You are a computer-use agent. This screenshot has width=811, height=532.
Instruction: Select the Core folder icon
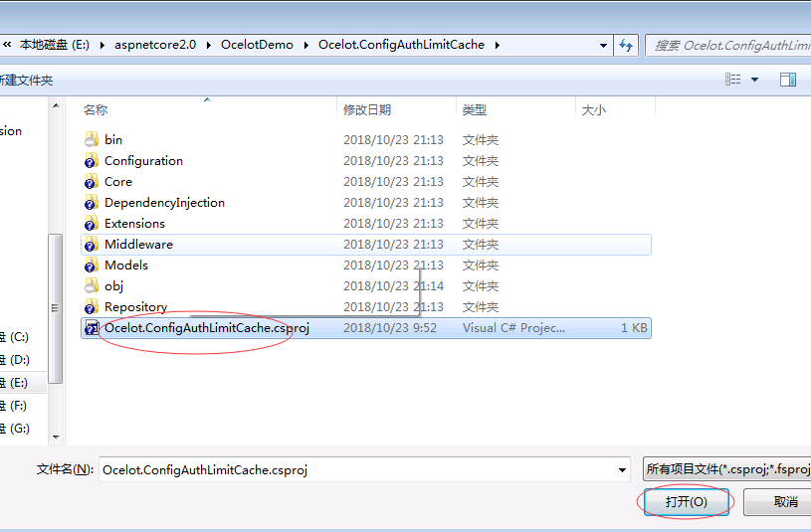click(91, 181)
